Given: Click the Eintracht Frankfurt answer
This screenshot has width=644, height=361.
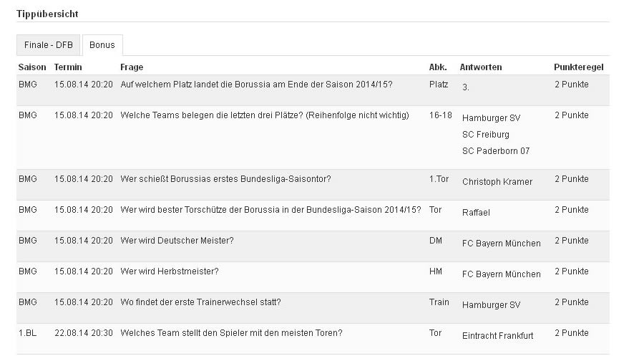Looking at the screenshot, I should 498,336.
